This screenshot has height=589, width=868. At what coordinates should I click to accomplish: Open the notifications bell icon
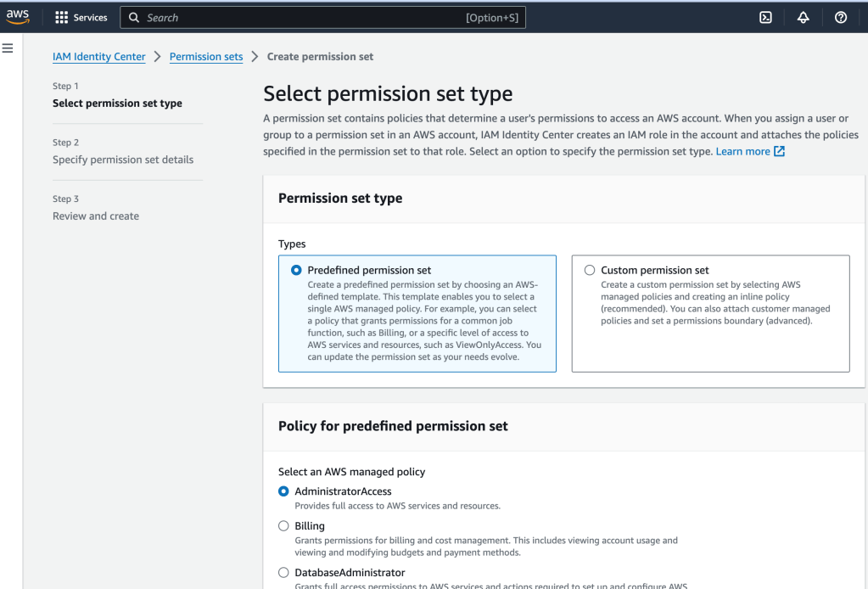click(804, 18)
